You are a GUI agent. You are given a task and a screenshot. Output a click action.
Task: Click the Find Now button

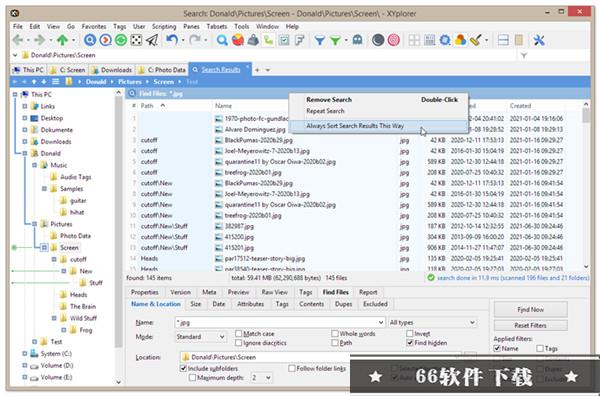coord(530,310)
